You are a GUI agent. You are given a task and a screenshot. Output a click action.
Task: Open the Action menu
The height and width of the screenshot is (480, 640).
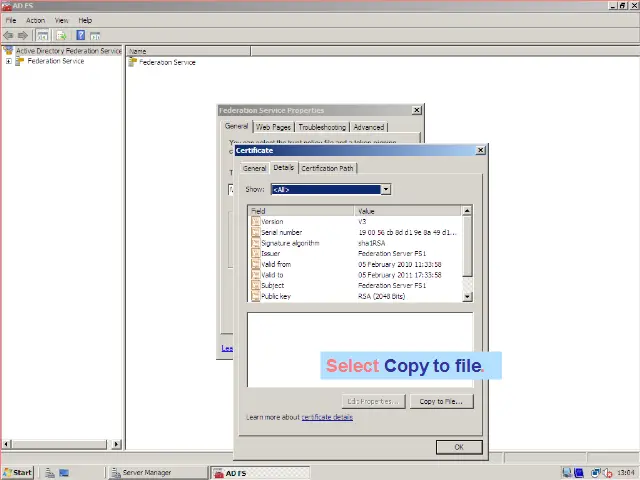coord(35,20)
